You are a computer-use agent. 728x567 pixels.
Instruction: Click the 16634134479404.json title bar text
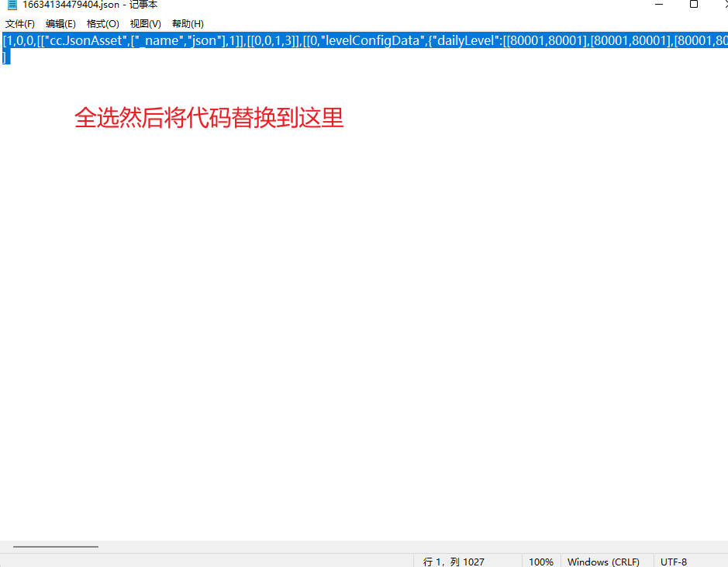tap(71, 5)
